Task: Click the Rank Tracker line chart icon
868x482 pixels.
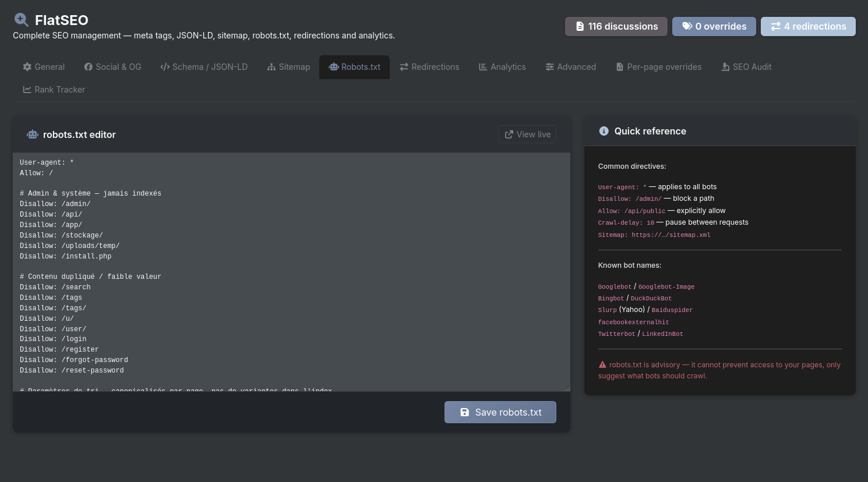Action: [x=27, y=90]
